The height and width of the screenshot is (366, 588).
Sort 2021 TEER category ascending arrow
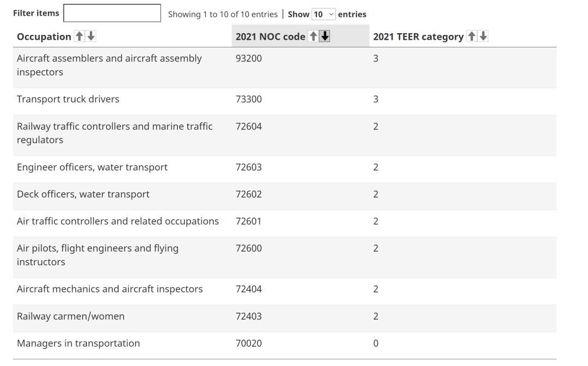tap(471, 36)
